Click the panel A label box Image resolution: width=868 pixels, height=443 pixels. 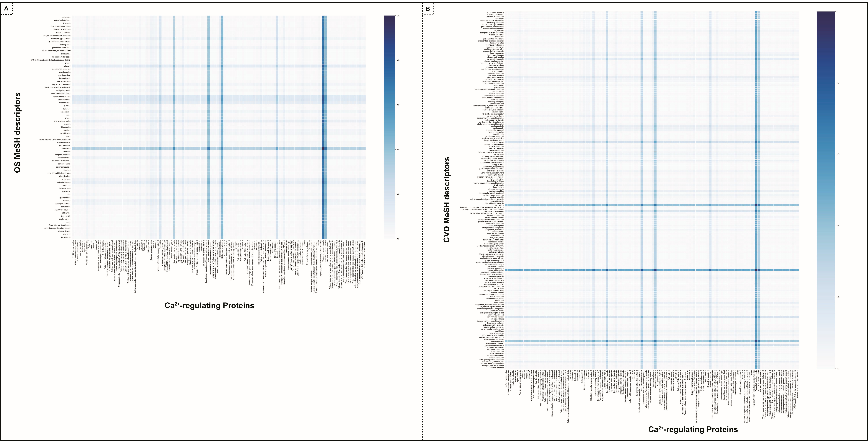(x=6, y=9)
